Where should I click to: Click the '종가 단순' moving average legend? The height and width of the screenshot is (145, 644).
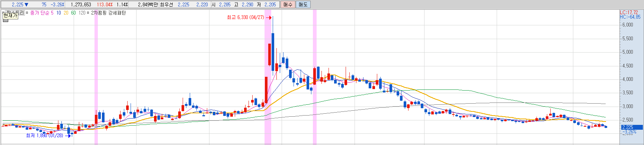pos(40,13)
